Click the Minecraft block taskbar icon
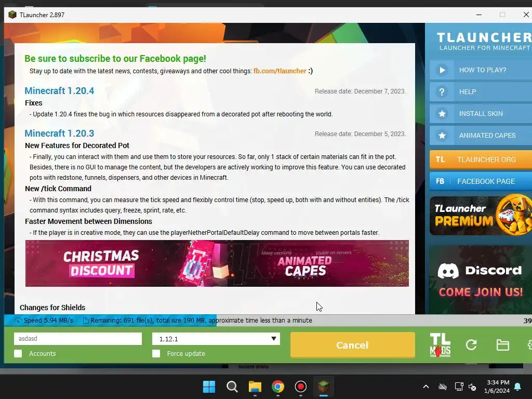532x399 pixels. coord(323,387)
